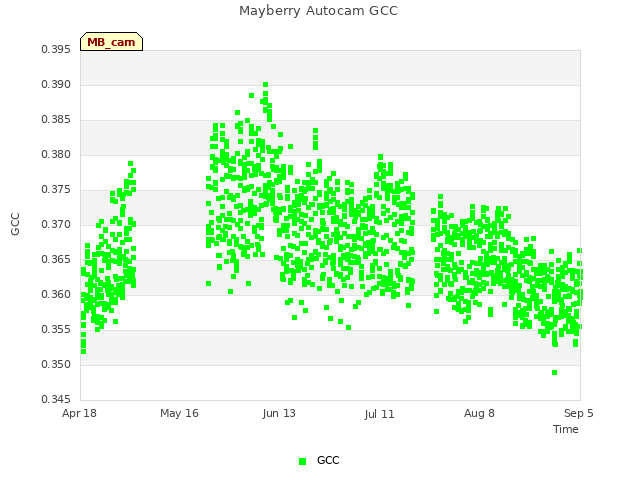Click the May 16 axis label
The height and width of the screenshot is (480, 640).
[179, 413]
